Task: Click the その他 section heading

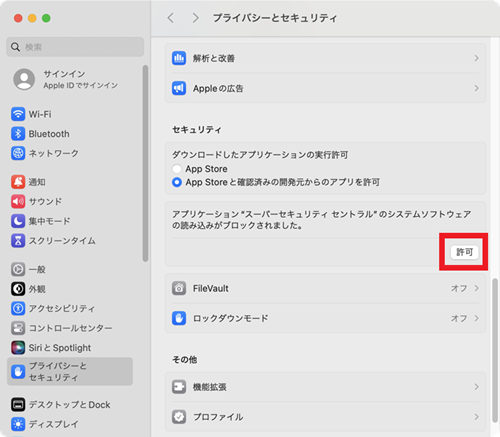Action: click(x=184, y=360)
